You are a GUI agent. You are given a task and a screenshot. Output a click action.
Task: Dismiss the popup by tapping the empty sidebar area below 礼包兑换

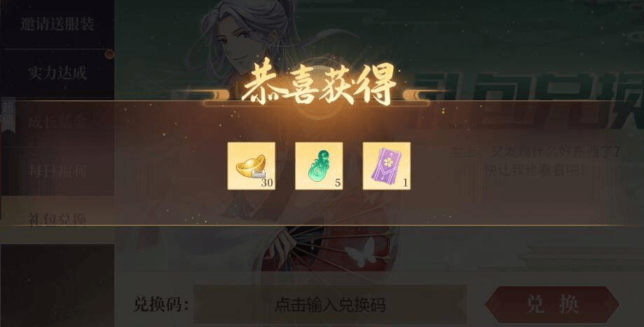pos(57,285)
